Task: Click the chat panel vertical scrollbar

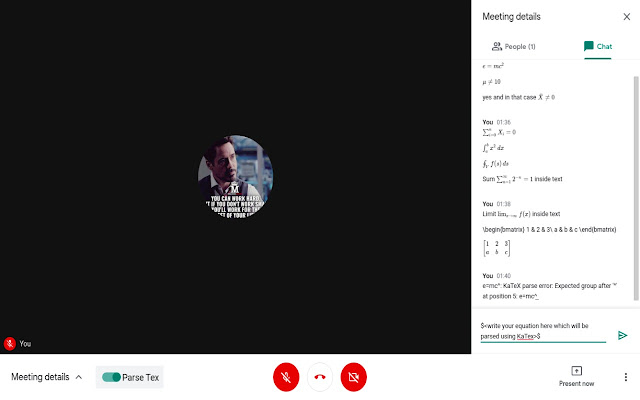Action: (636, 188)
